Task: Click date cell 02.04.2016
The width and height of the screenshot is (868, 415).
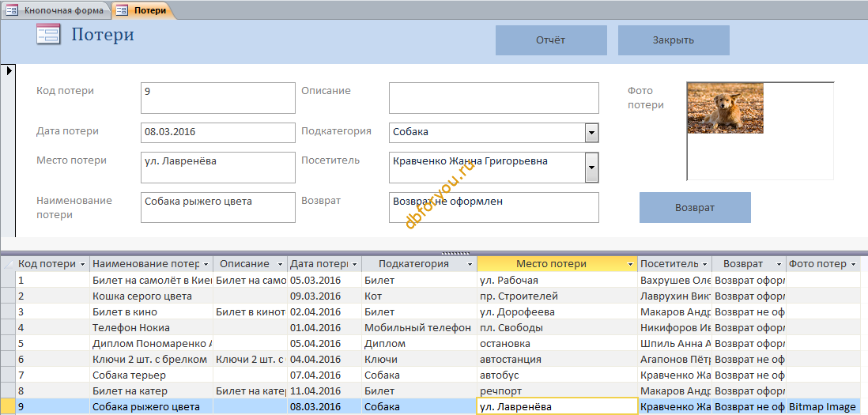Action: pos(324,311)
